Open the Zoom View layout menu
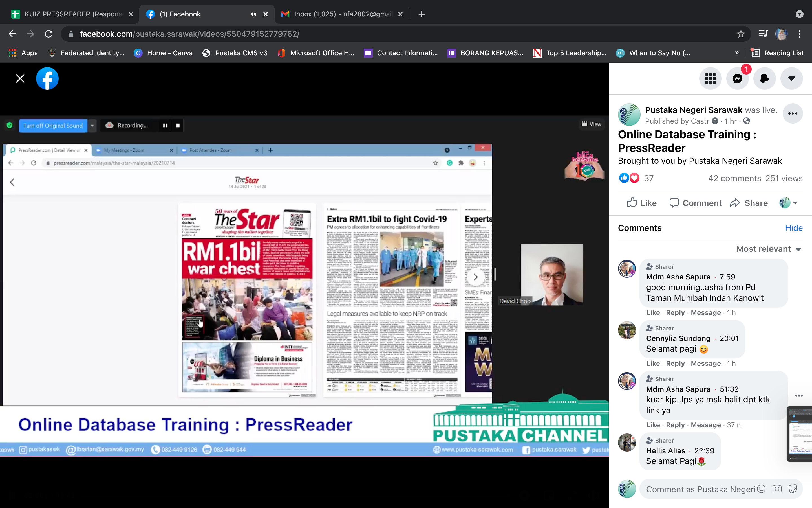 (591, 124)
